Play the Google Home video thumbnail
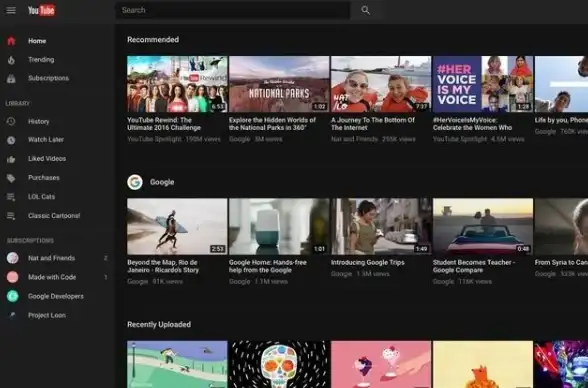The width and height of the screenshot is (588, 388). [279, 226]
